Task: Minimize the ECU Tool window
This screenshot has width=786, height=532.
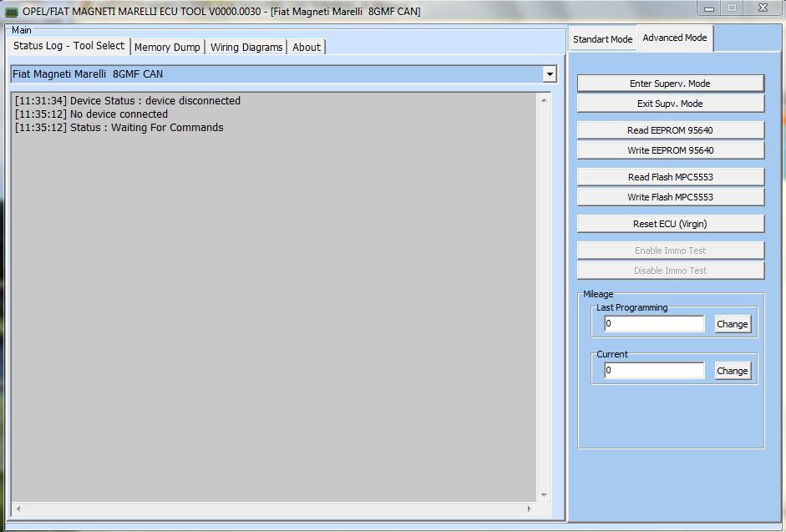Action: [x=709, y=8]
